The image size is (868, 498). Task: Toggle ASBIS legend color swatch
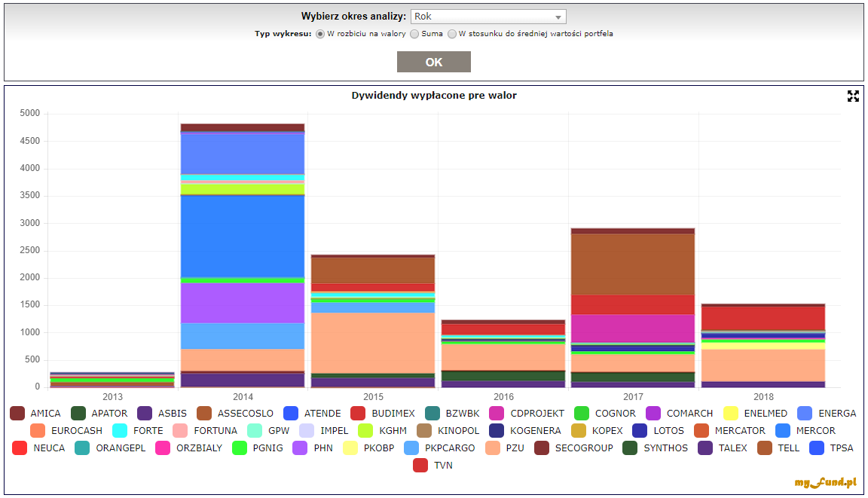coord(145,414)
